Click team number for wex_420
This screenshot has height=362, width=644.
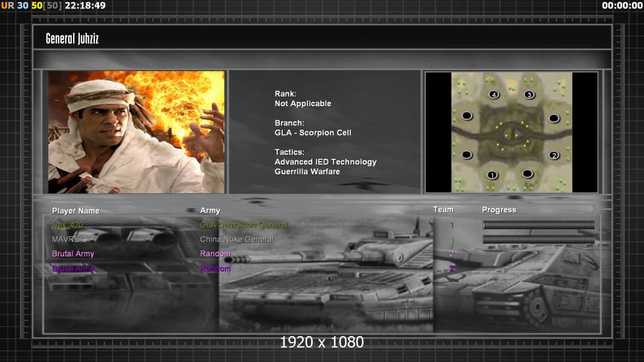click(452, 225)
